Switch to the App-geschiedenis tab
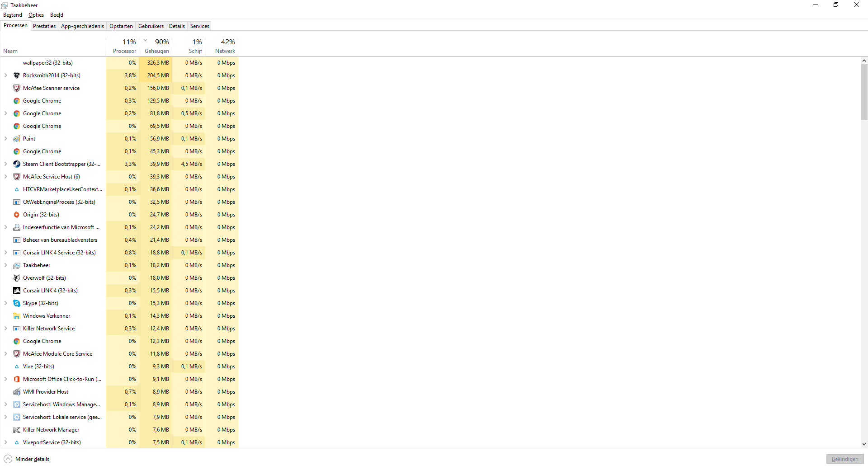 (82, 26)
